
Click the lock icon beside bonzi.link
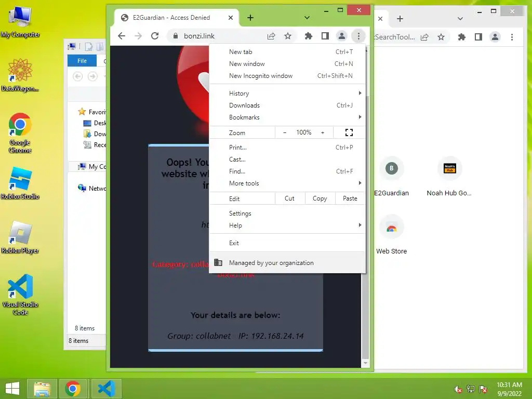pos(176,36)
